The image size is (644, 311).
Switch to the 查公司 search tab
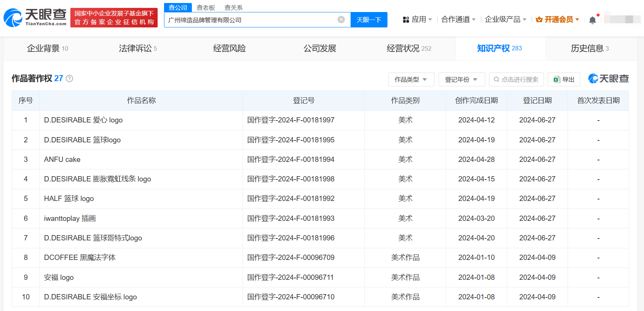(x=178, y=8)
